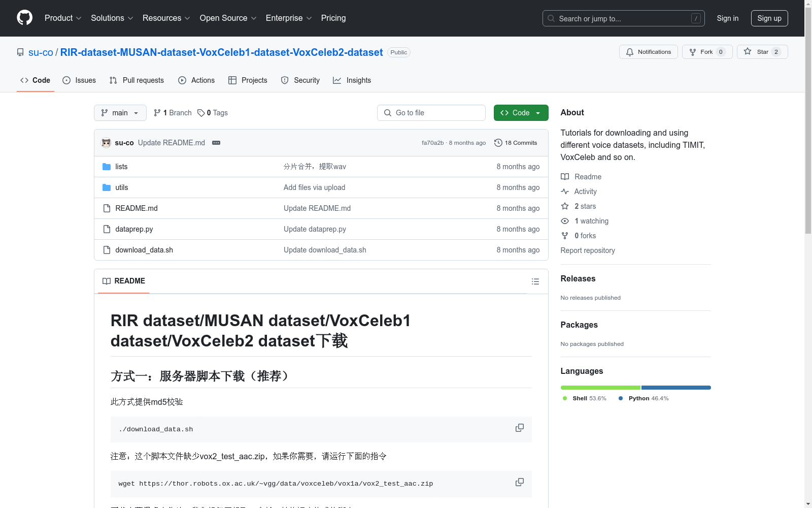The image size is (812, 508).
Task: Click the star icon beside Star
Action: tap(748, 51)
